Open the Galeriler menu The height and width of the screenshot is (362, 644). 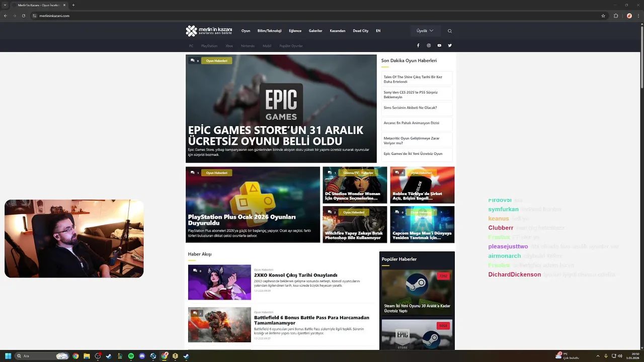point(315,31)
